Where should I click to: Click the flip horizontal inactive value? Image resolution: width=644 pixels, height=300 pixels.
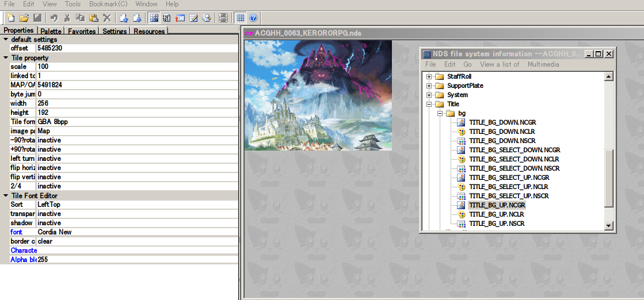click(137, 168)
